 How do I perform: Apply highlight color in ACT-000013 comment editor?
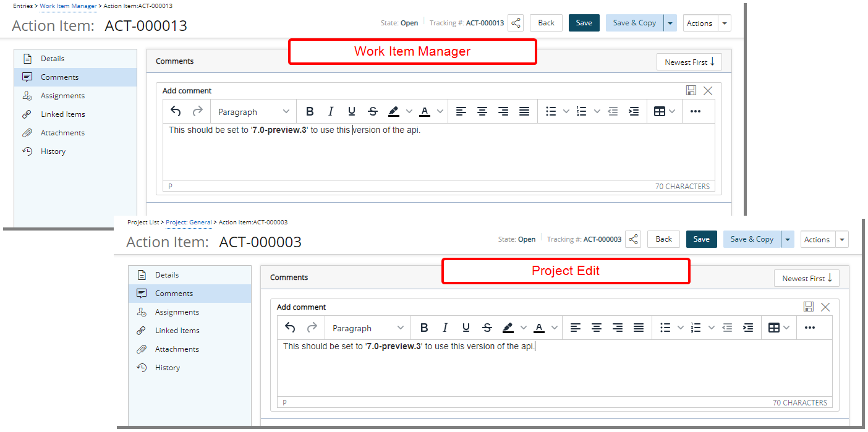point(394,111)
